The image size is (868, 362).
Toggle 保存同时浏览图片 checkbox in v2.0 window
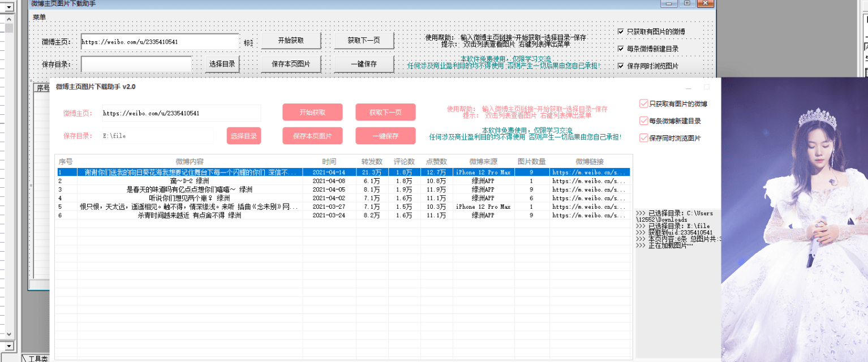(643, 137)
